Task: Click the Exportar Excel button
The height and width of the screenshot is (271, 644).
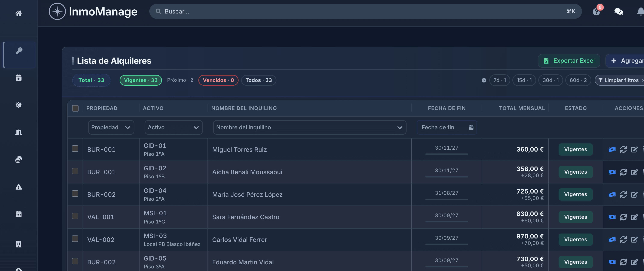Action: pyautogui.click(x=569, y=61)
